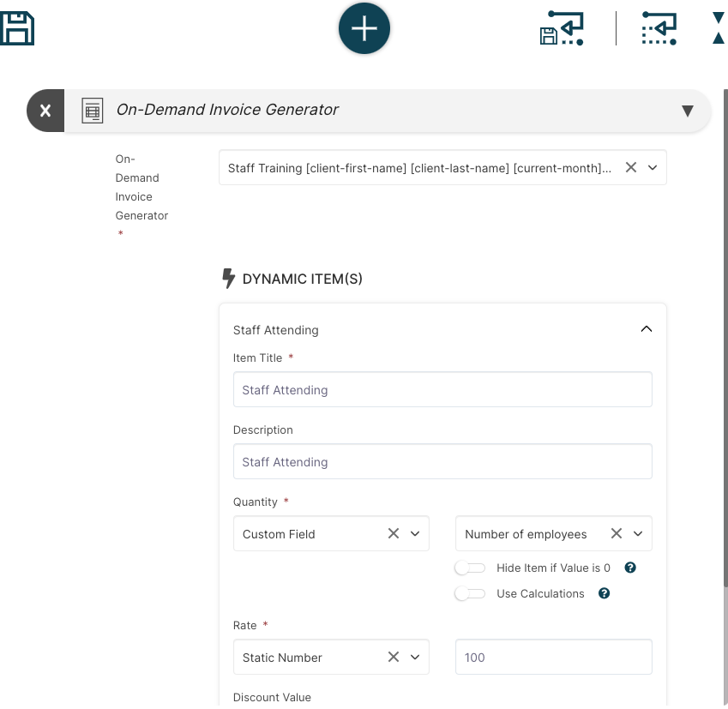The image size is (728, 709).
Task: Clear the Static Number rate type
Action: point(394,657)
